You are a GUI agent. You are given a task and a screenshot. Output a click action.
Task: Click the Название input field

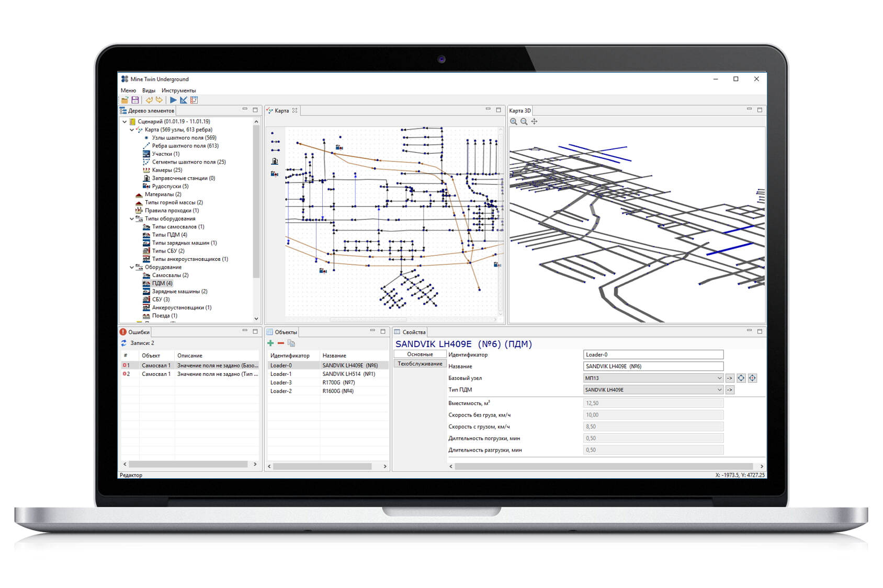(652, 366)
